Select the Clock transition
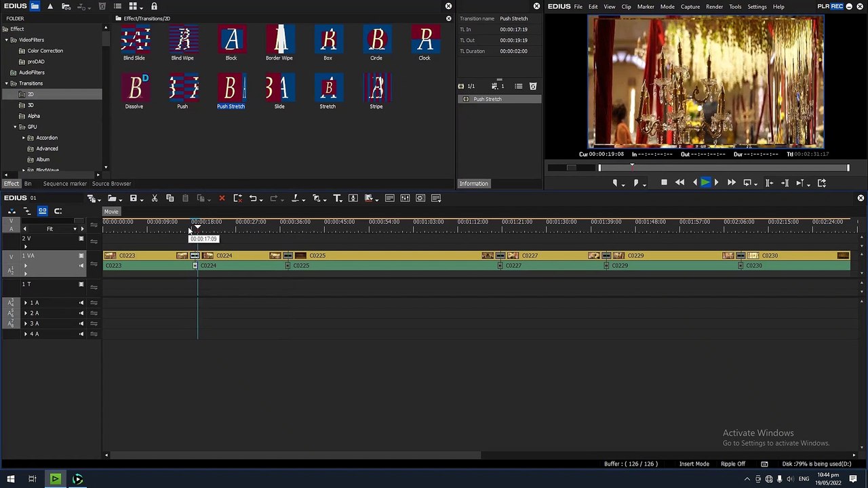This screenshot has width=868, height=488. coord(425,43)
